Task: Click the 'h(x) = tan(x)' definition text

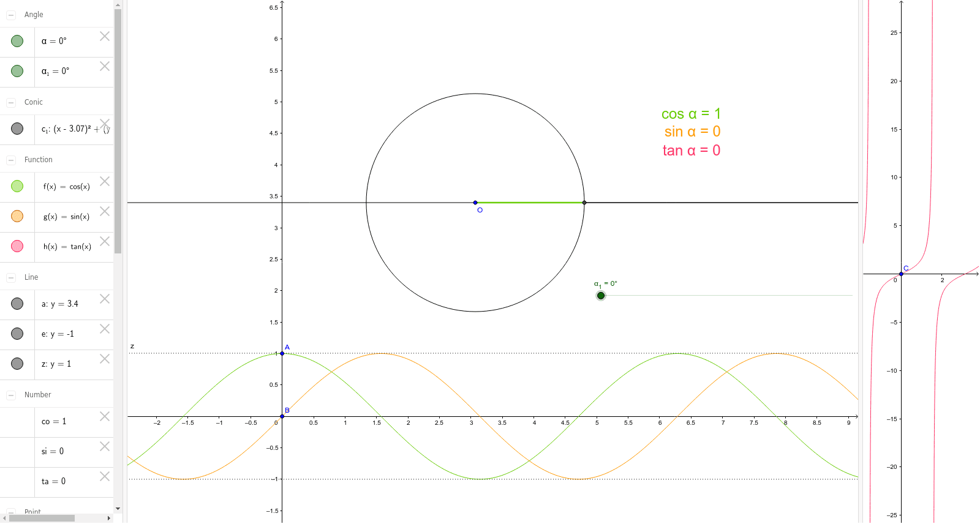Action: [x=67, y=247]
